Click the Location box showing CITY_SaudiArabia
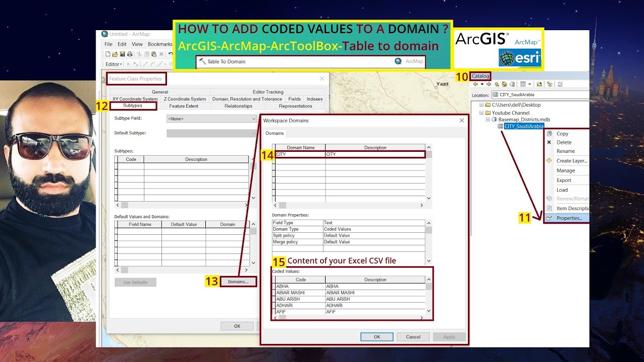This screenshot has width=644, height=362. coord(540,95)
